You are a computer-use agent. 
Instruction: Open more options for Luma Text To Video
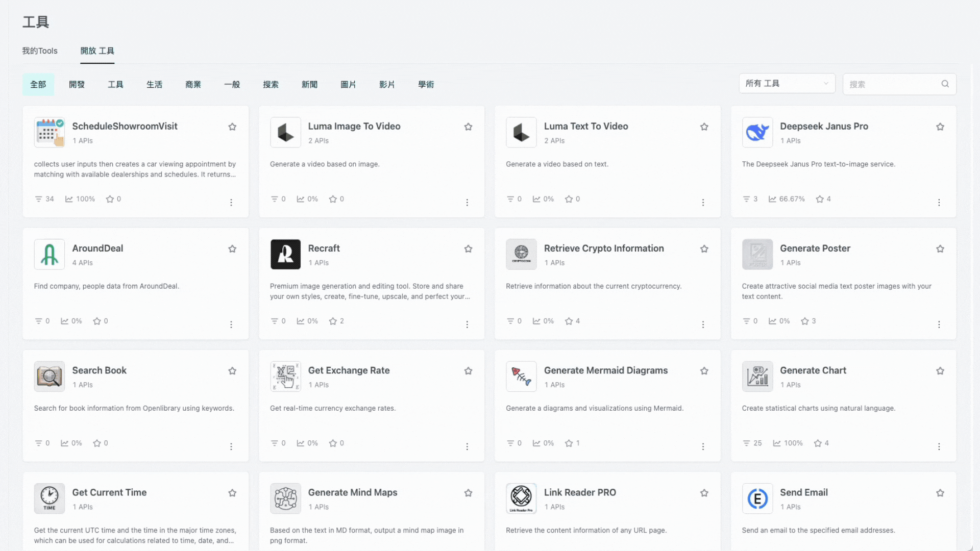703,203
